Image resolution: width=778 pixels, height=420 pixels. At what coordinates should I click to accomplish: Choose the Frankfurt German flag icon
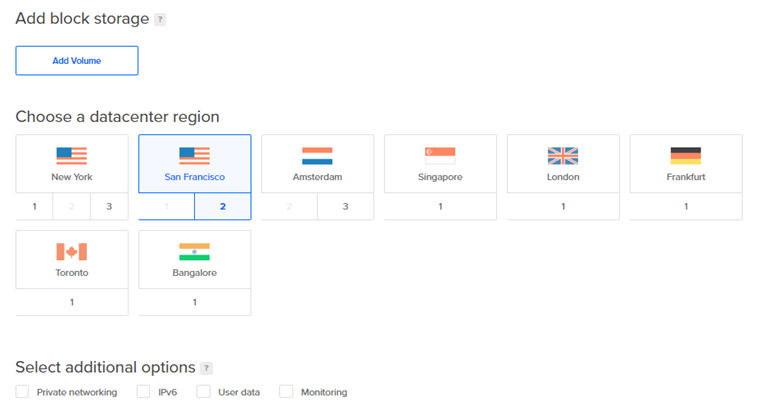(x=686, y=156)
